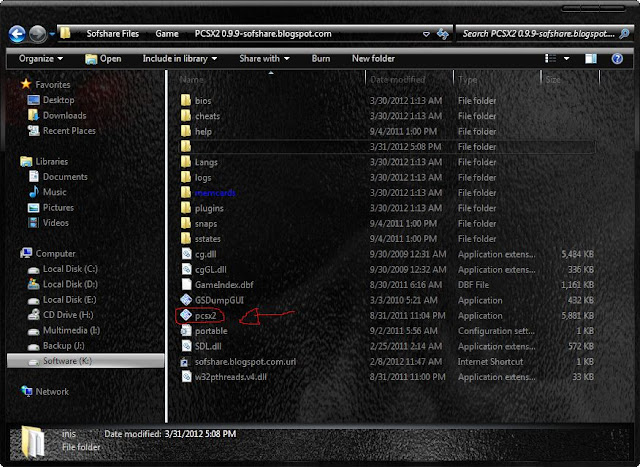Sort by Name column header
640x467 pixels.
[x=191, y=79]
